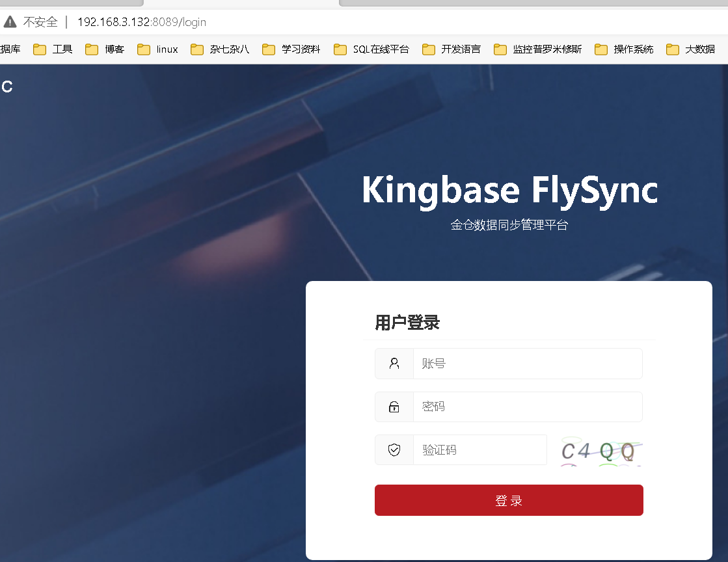Open the 工具 bookmarks folder
Image resolution: width=728 pixels, height=562 pixels.
[x=53, y=49]
